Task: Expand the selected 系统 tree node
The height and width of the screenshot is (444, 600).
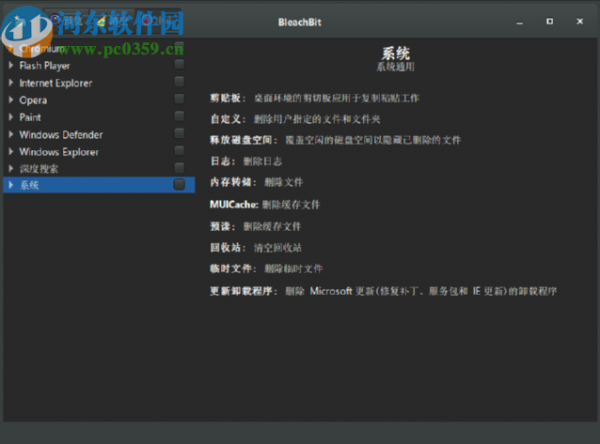Action: pos(11,185)
